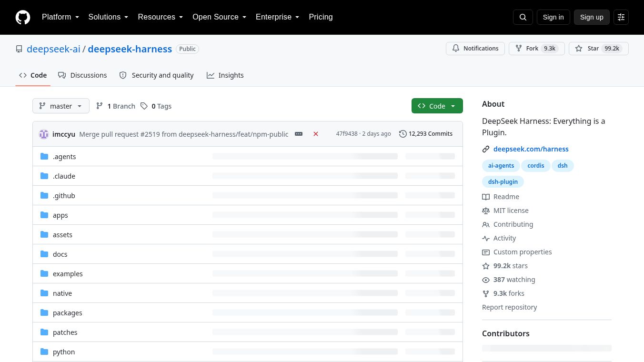This screenshot has height=362, width=644.
Task: Expand the Resources menu
Action: pyautogui.click(x=161, y=17)
